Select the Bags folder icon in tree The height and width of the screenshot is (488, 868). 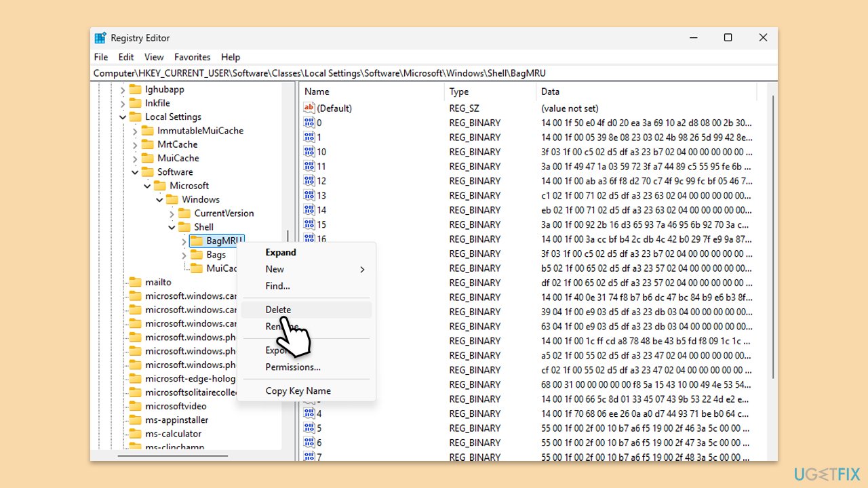pos(197,255)
